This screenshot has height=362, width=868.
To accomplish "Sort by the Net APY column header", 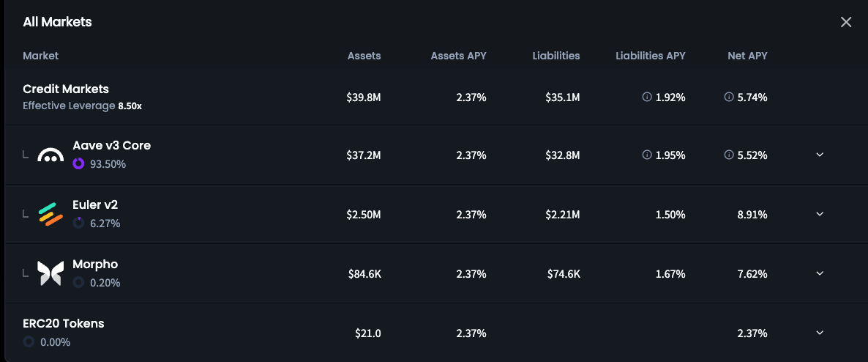I will pyautogui.click(x=747, y=56).
